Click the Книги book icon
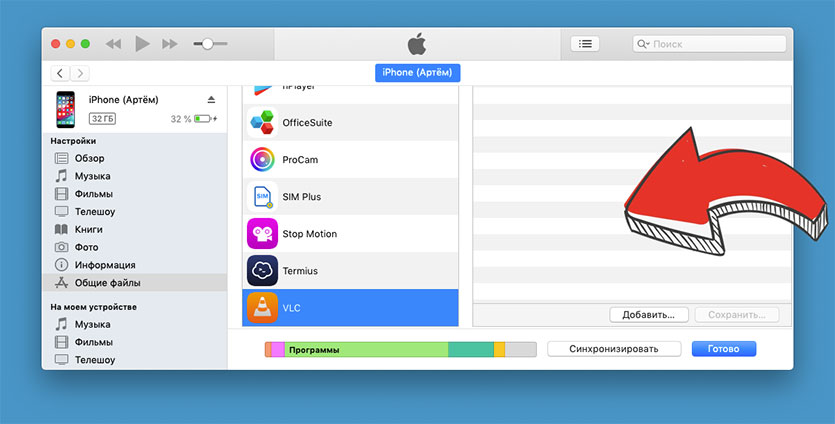Image resolution: width=835 pixels, height=424 pixels. 62,229
